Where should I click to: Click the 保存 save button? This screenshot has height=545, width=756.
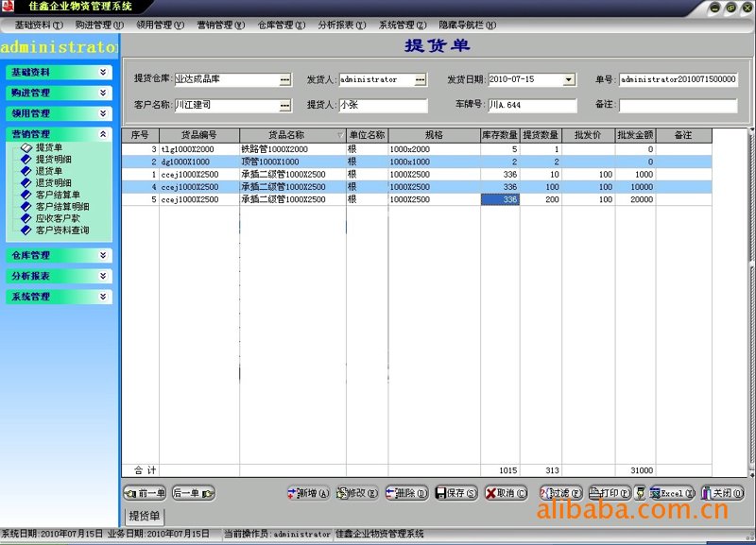point(456,493)
